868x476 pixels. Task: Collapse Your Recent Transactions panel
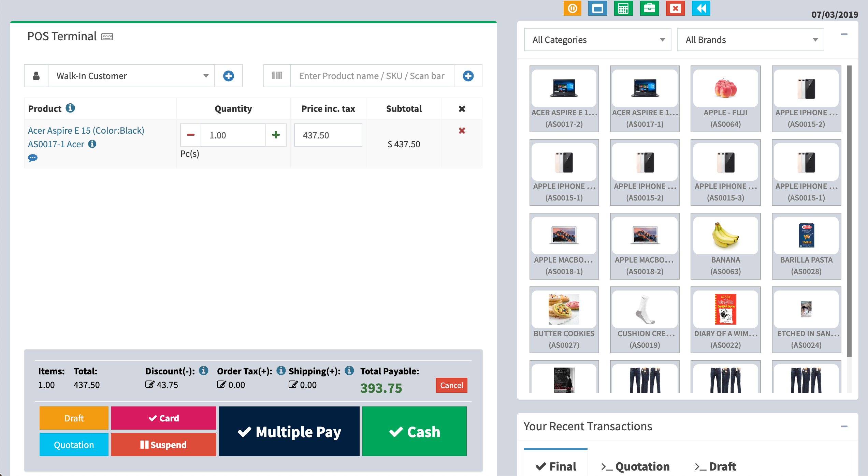844,427
